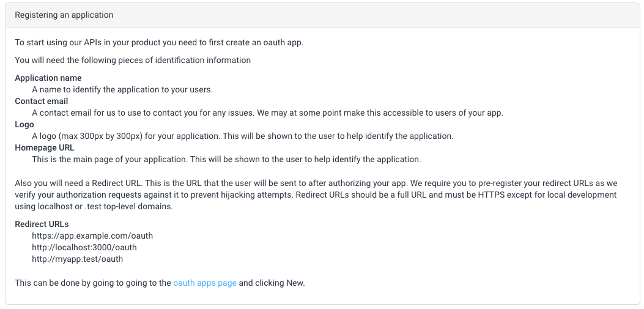Open the oauth apps page link
This screenshot has width=644, height=309.
(x=204, y=283)
